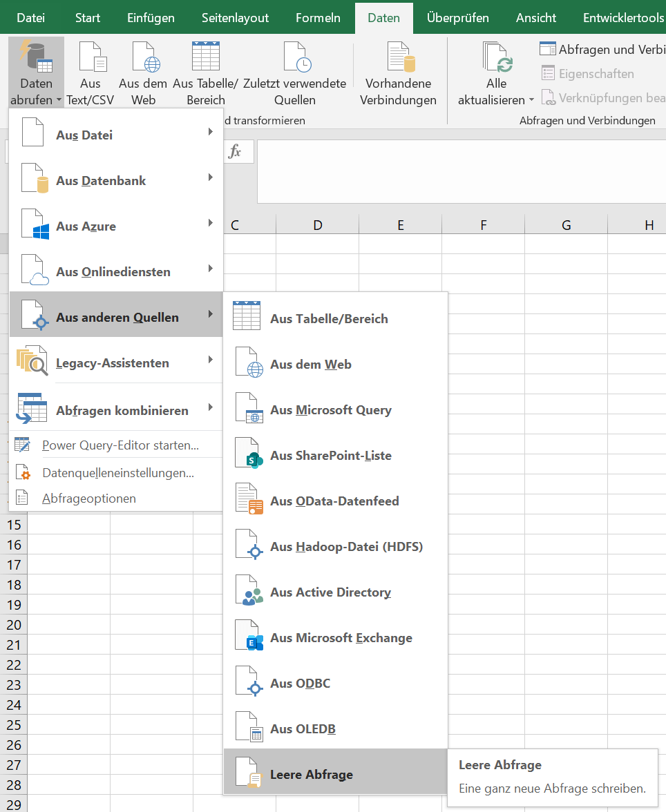Choose Aus Tabelle/Bereich submenu entry
Screen dimensions: 666x812
(335, 318)
